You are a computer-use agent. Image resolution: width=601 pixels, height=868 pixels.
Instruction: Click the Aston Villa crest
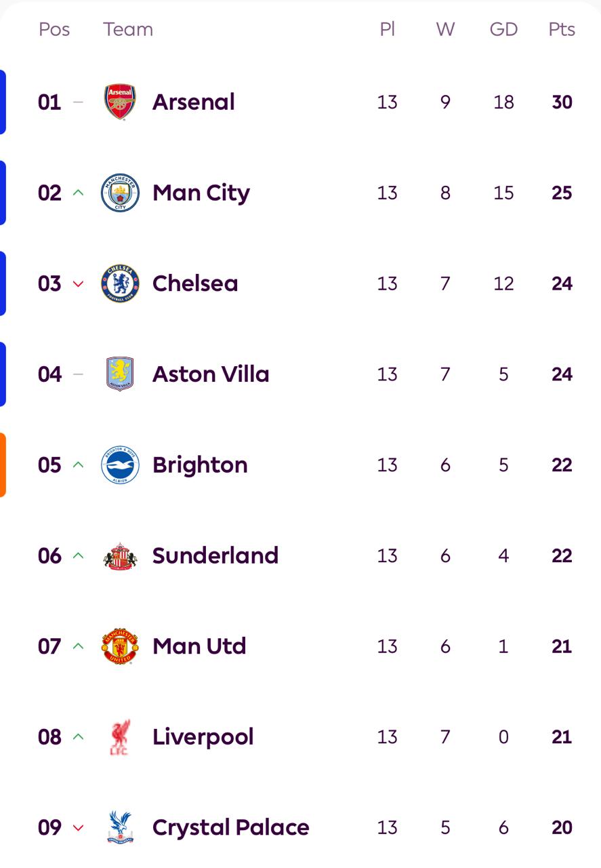click(120, 374)
